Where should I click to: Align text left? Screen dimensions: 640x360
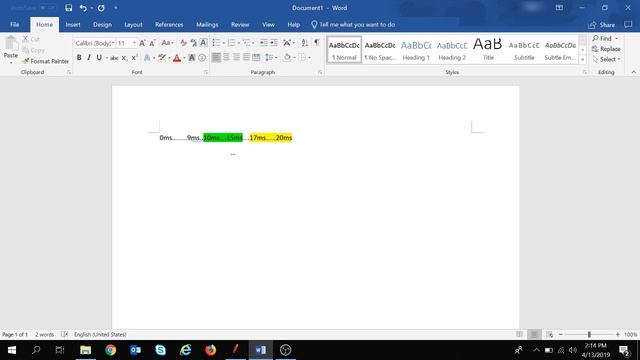point(216,58)
